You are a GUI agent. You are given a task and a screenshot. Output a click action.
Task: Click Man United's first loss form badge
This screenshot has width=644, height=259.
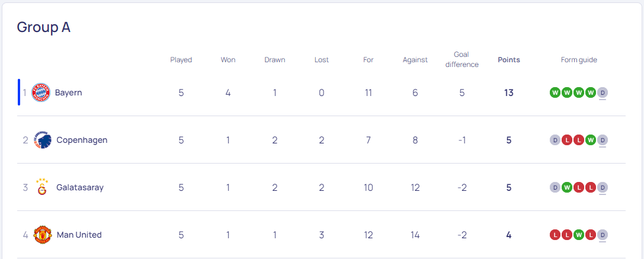tap(555, 235)
